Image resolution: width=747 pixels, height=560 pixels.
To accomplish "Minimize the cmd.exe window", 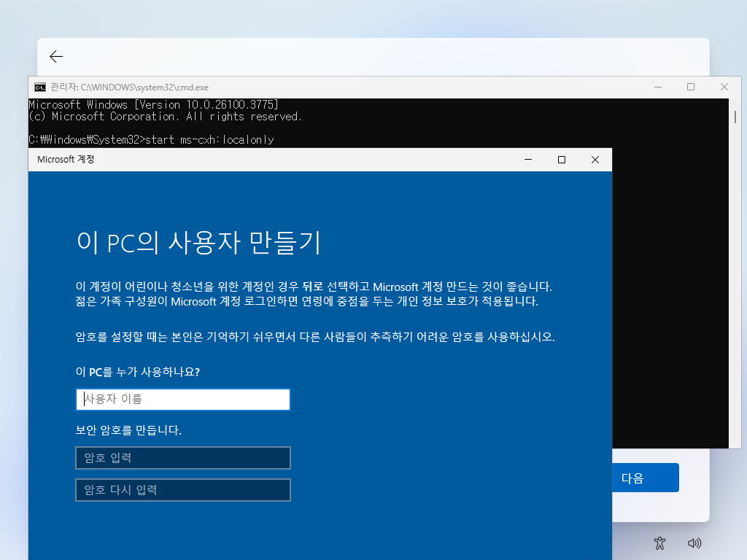I will pyautogui.click(x=658, y=87).
